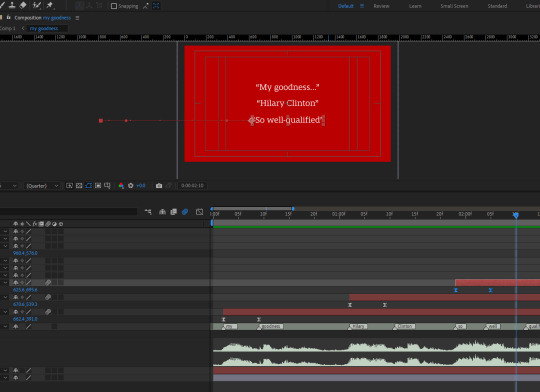Toggle Mask and Shape Path Visibility
The image size is (540, 392).
[89, 186]
